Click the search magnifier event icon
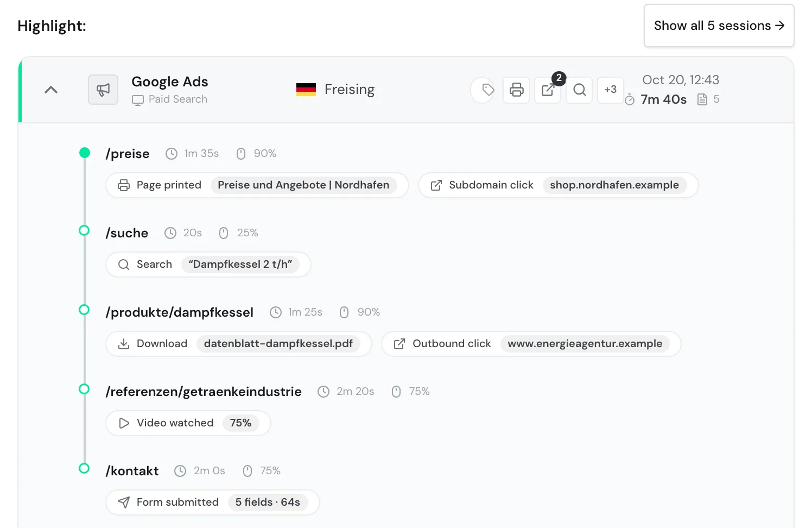Image resolution: width=812 pixels, height=528 pixels. (579, 90)
